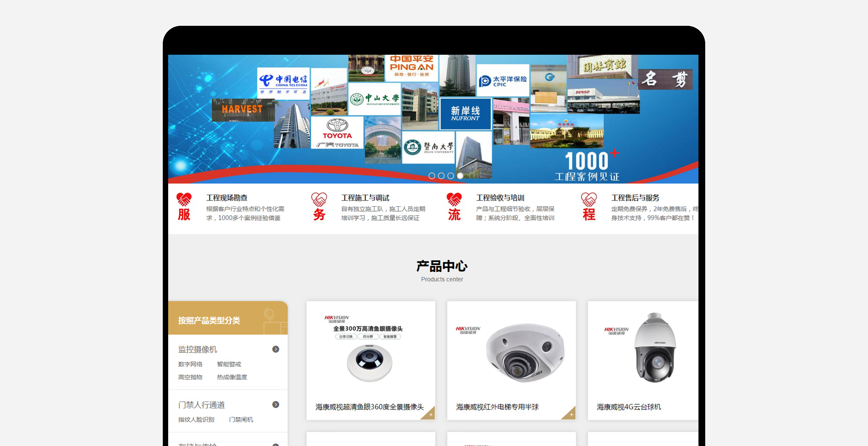Click the 中山大学 logo tile in banner

pyautogui.click(x=375, y=99)
